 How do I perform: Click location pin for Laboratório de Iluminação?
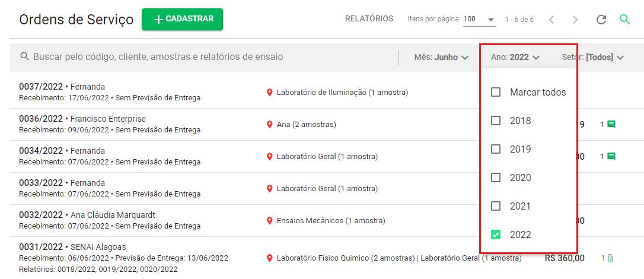269,93
